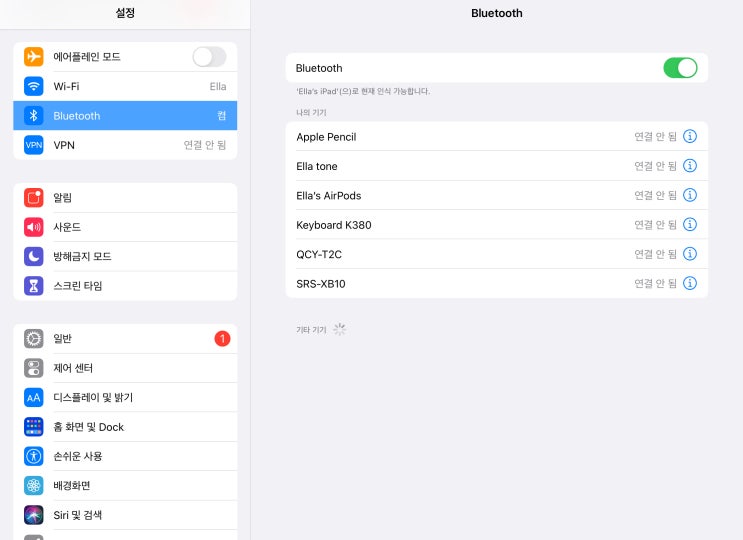Open 홈 화면 및 Dock settings
The image size is (743, 540).
tap(125, 427)
